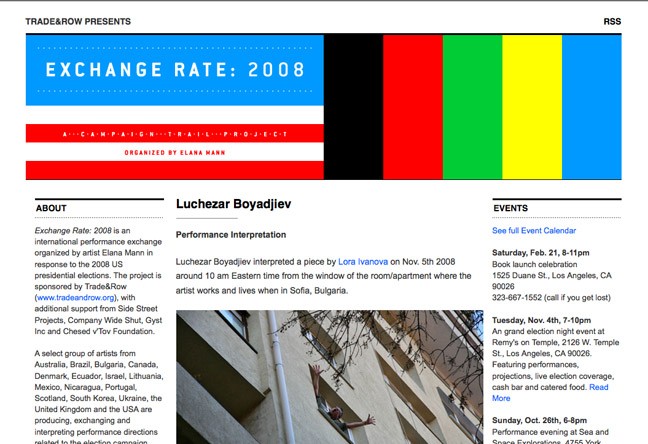The width and height of the screenshot is (648, 444).
Task: Click the EVENTS sidebar heading
Action: tap(510, 208)
